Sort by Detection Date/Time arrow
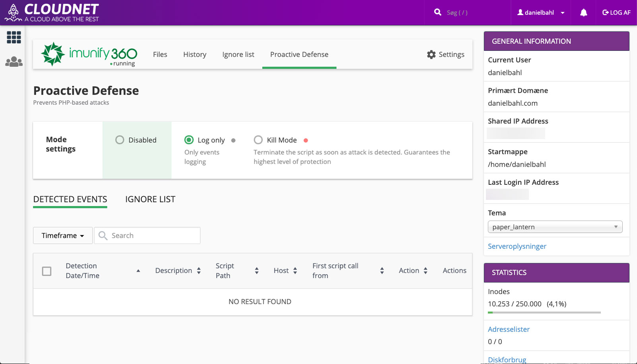Viewport: 637px width, 364px height. tap(138, 271)
